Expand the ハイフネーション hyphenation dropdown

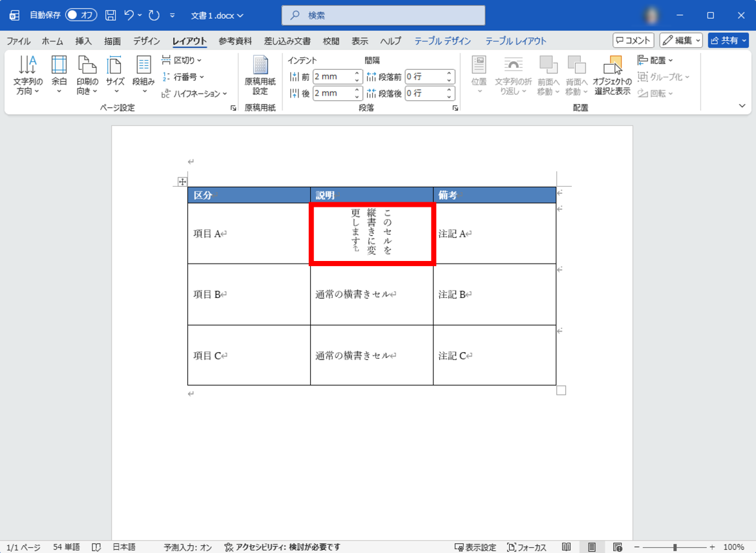pyautogui.click(x=194, y=94)
